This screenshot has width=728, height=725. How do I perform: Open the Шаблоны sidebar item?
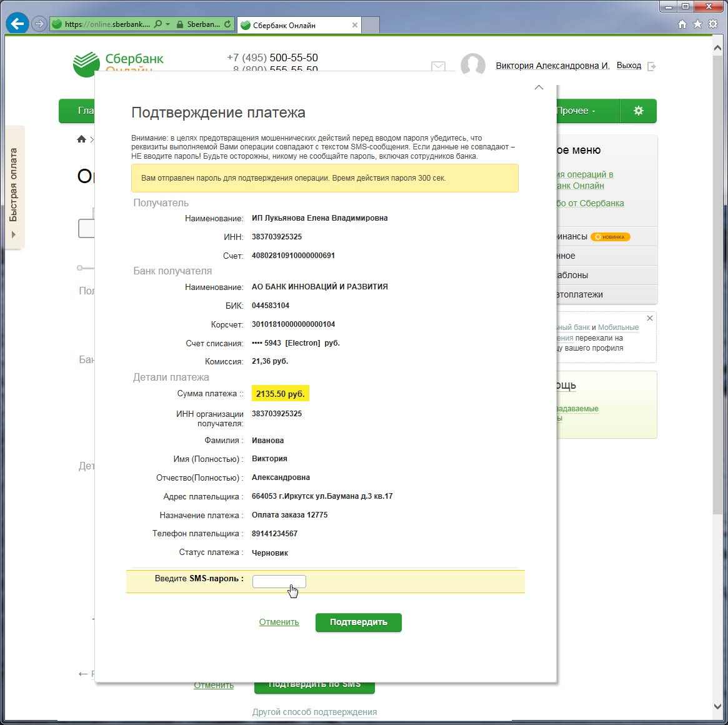(x=607, y=275)
